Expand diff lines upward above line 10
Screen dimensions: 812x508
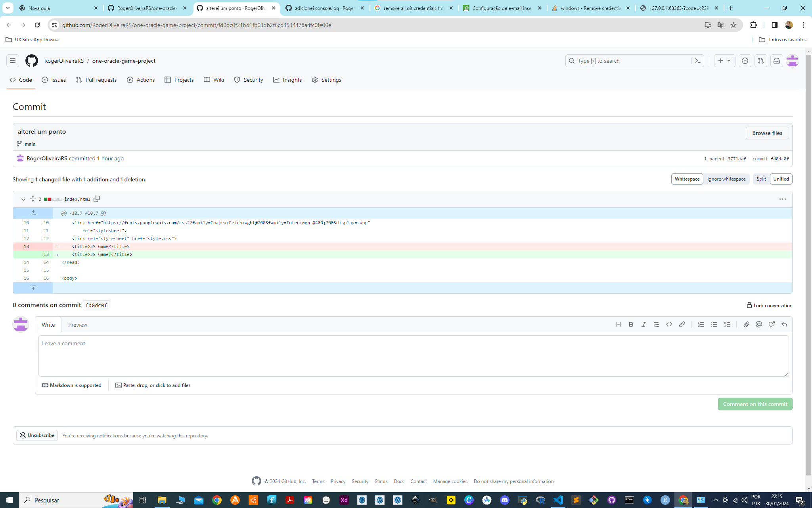(x=33, y=213)
